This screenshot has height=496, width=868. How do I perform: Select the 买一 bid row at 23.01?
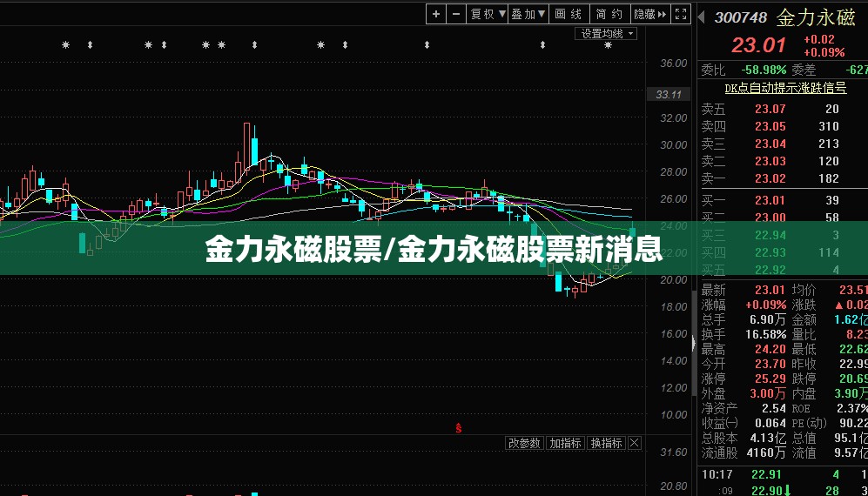[782, 200]
